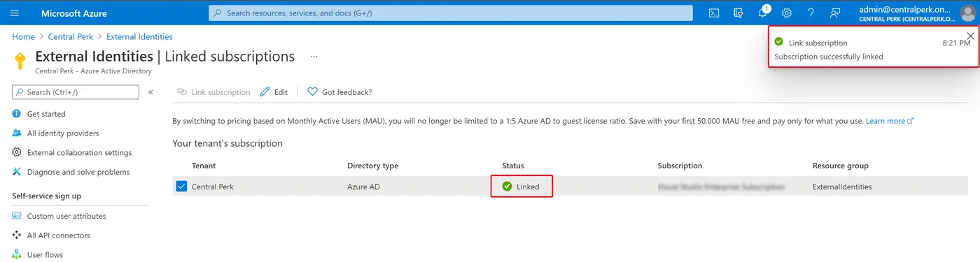Click the Custom user attributes icon
This screenshot has width=980, height=262.
pyautogui.click(x=17, y=216)
